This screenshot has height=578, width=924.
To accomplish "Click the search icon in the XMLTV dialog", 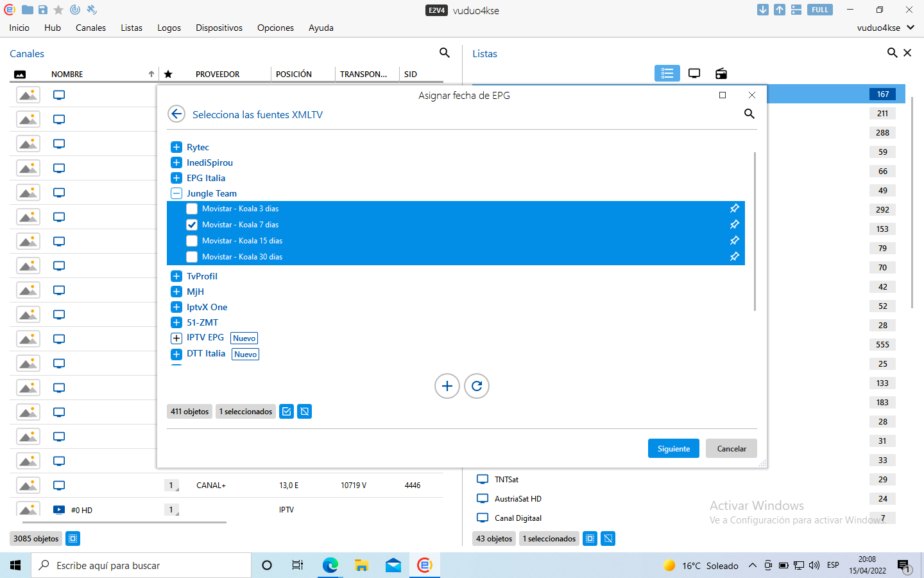I will pyautogui.click(x=749, y=114).
